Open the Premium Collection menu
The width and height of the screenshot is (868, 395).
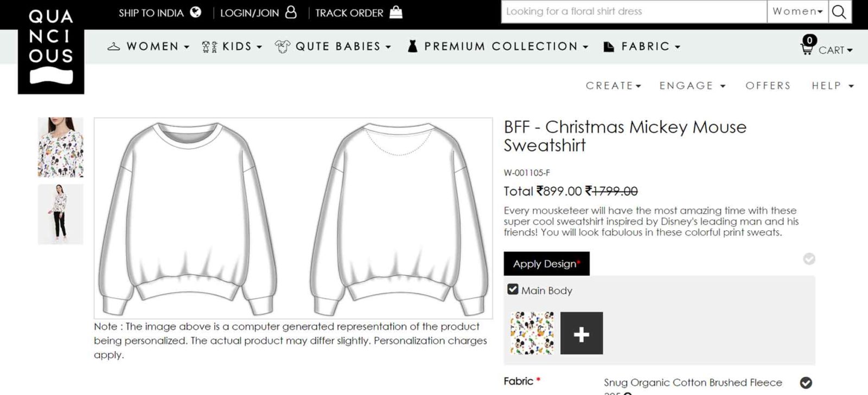500,47
